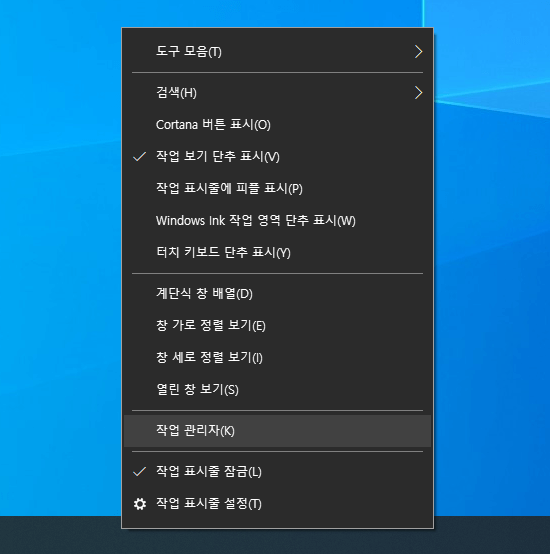Select 열린 창 보기(S)
The image size is (550, 554).
tap(277, 389)
